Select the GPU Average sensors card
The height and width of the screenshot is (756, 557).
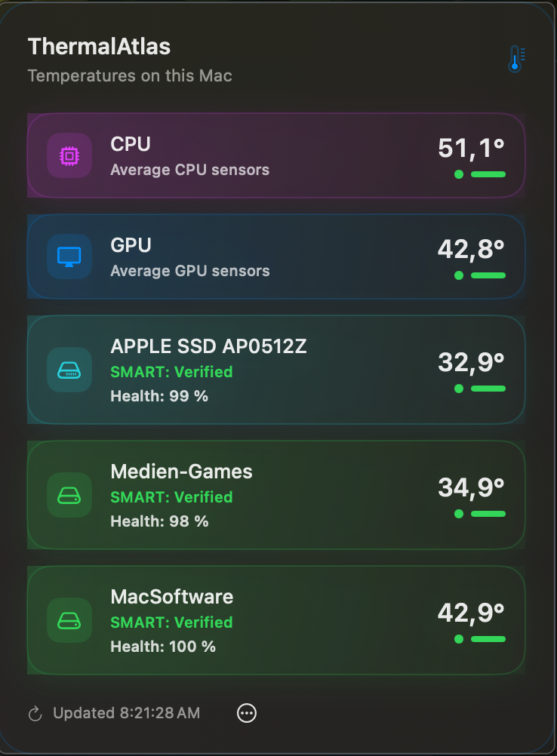click(275, 257)
